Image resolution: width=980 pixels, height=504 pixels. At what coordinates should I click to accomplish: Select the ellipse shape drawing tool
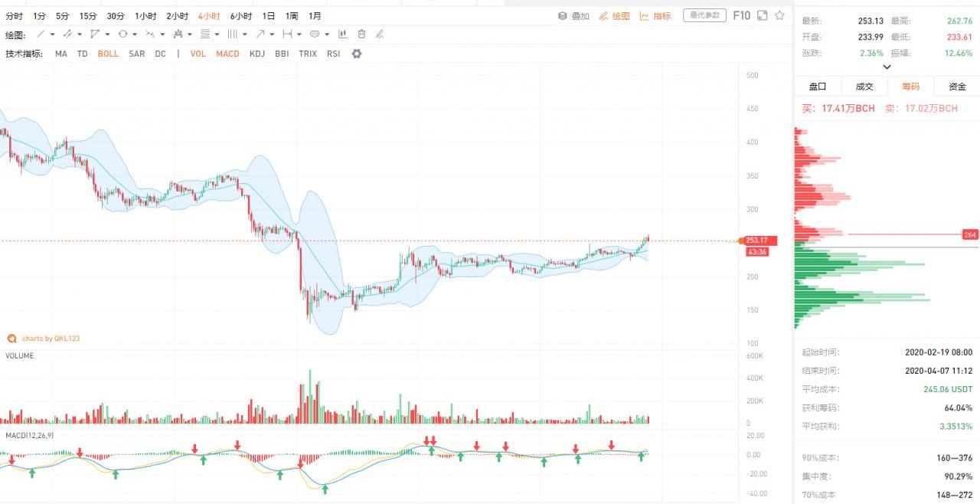122,34
